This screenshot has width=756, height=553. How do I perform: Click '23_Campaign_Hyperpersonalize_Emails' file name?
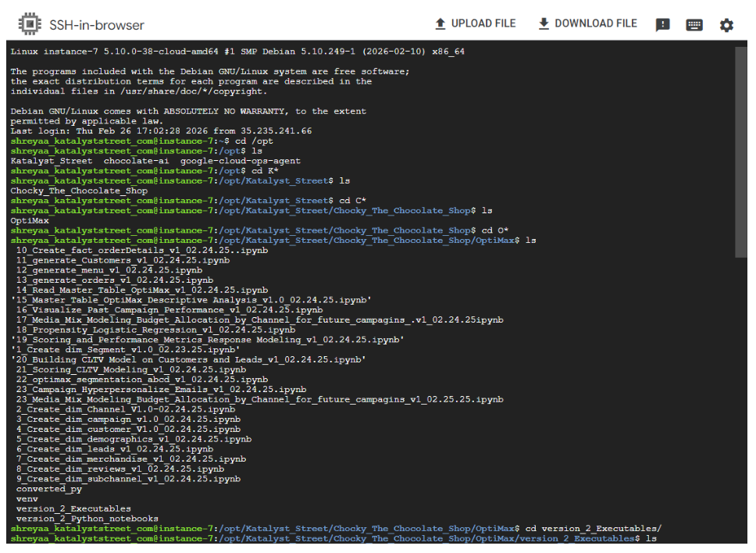coord(161,390)
